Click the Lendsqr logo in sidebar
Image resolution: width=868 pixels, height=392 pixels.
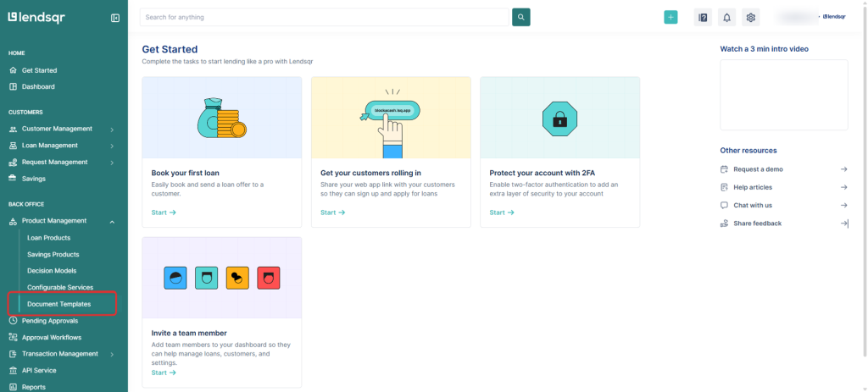36,17
